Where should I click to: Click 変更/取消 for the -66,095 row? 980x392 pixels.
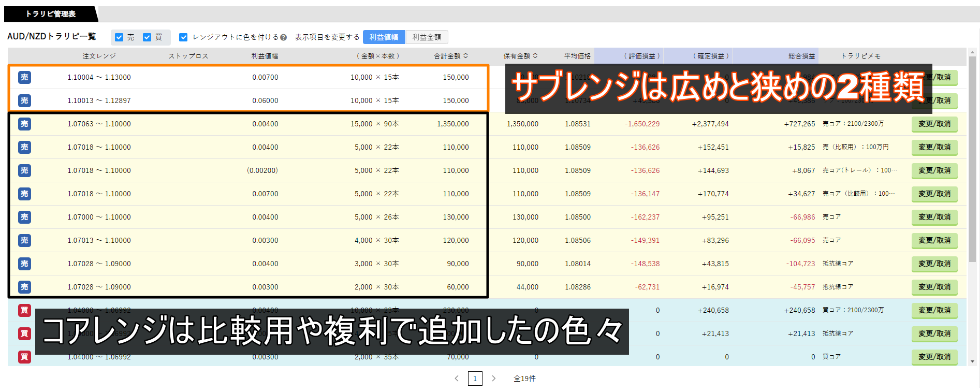(x=934, y=241)
